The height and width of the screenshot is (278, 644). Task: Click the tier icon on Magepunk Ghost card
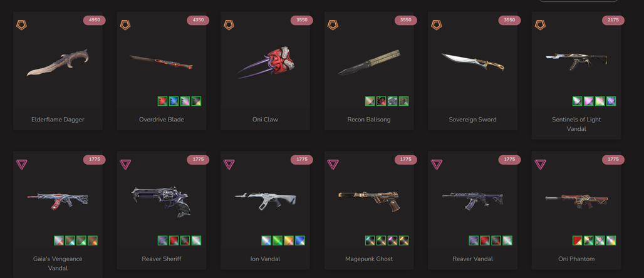[x=333, y=165]
